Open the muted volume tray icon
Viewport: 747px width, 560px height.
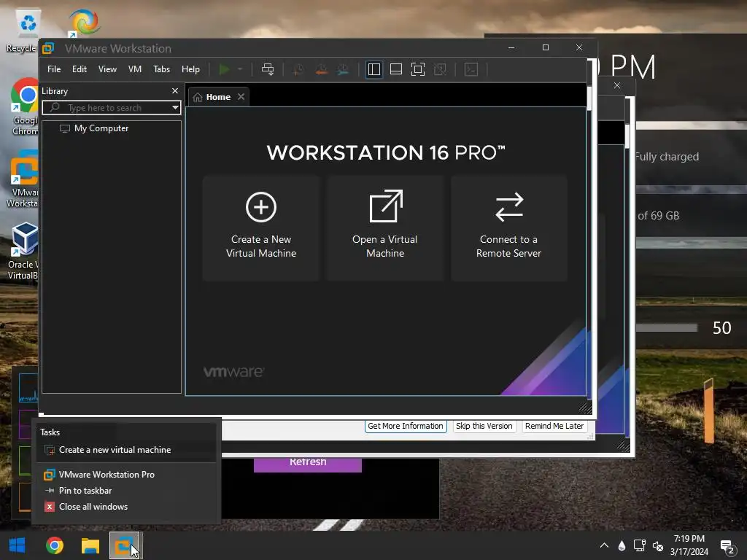pos(658,545)
